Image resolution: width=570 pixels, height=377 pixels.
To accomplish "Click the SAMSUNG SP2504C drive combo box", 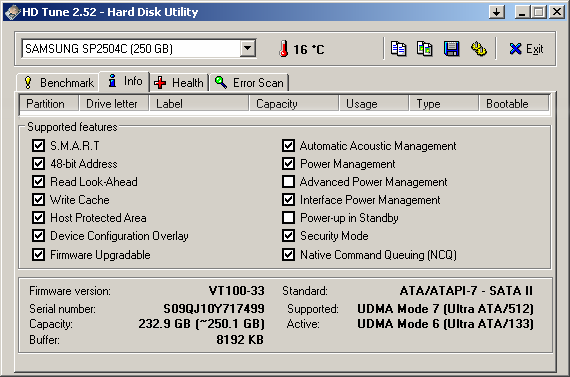I will click(x=139, y=48).
